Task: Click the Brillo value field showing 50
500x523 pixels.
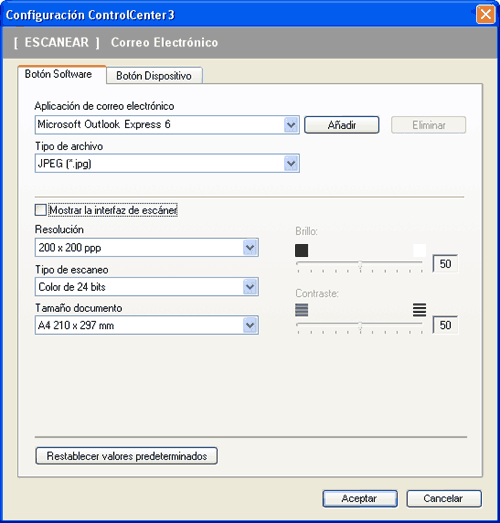Action: (x=445, y=264)
